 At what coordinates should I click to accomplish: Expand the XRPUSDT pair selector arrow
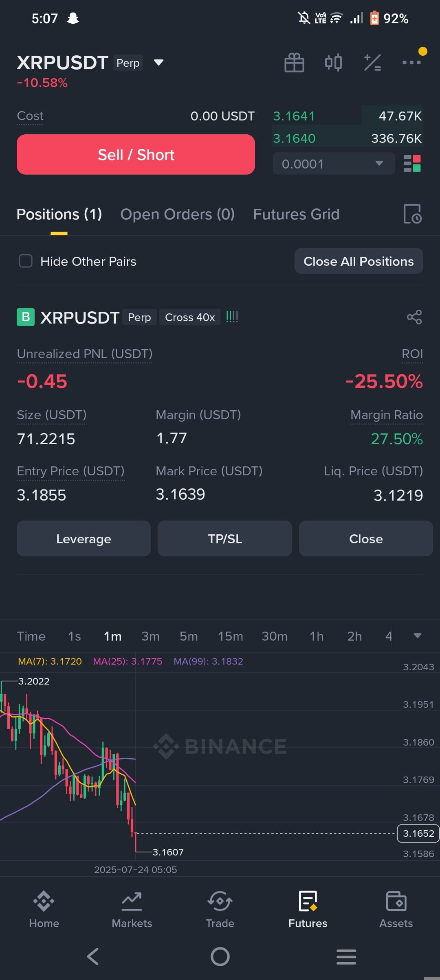click(x=158, y=63)
